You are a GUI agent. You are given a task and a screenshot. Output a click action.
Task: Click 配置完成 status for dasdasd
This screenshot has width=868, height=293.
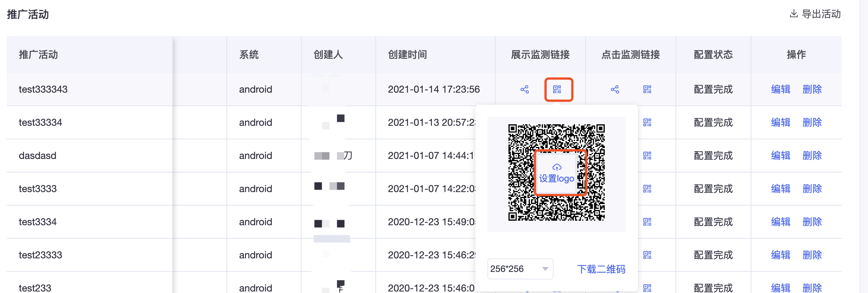pyautogui.click(x=713, y=156)
